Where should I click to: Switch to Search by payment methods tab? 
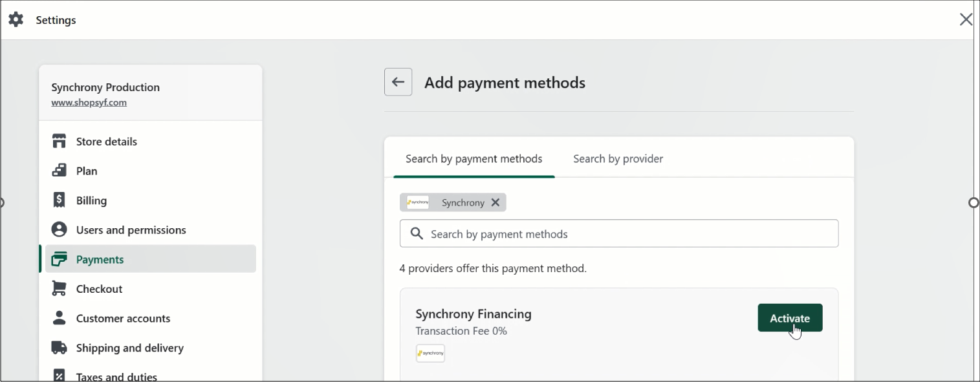tap(474, 158)
